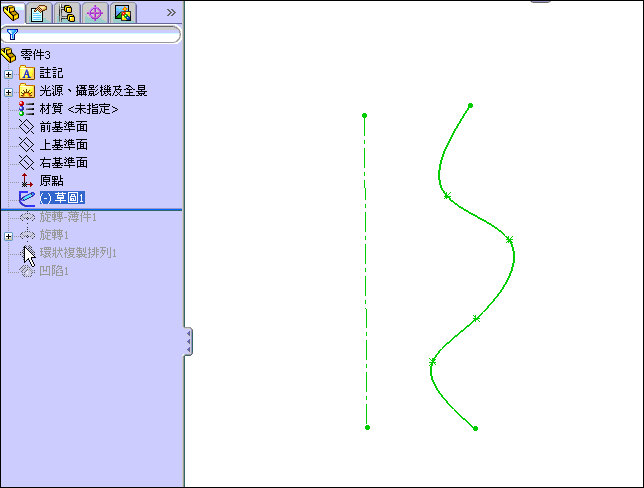The height and width of the screenshot is (488, 644).
Task: Select the 右基準面 right plane
Action: pos(64,163)
